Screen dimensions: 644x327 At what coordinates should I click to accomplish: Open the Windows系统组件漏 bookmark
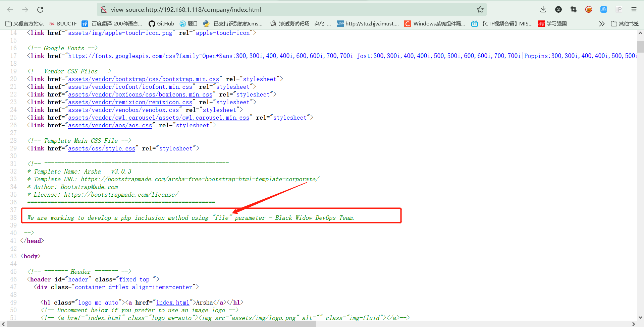(x=435, y=24)
